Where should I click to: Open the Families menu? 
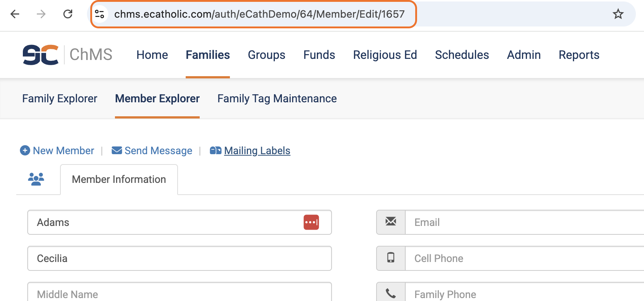[x=208, y=55]
